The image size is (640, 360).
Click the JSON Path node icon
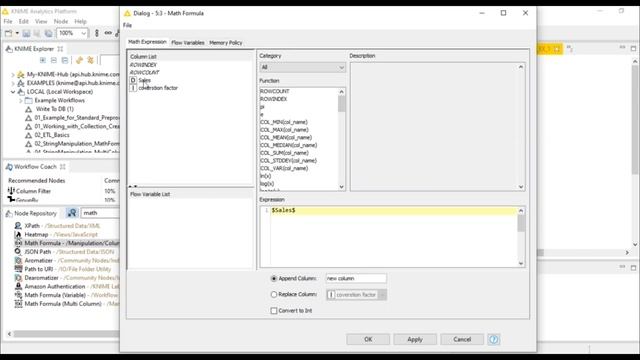(x=18, y=251)
